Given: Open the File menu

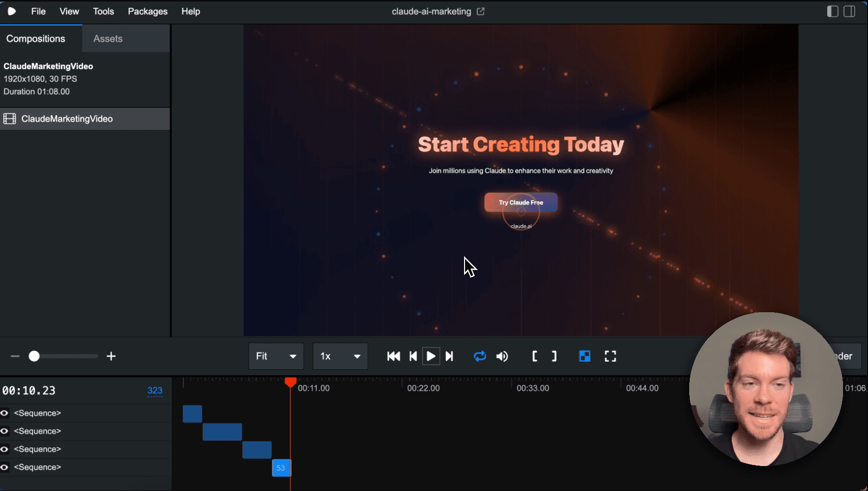Looking at the screenshot, I should click(x=38, y=11).
